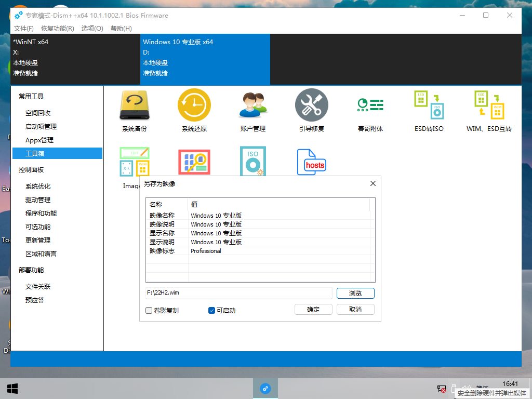Open the 帮助(H) menu
The width and height of the screenshot is (532, 399).
[121, 29]
